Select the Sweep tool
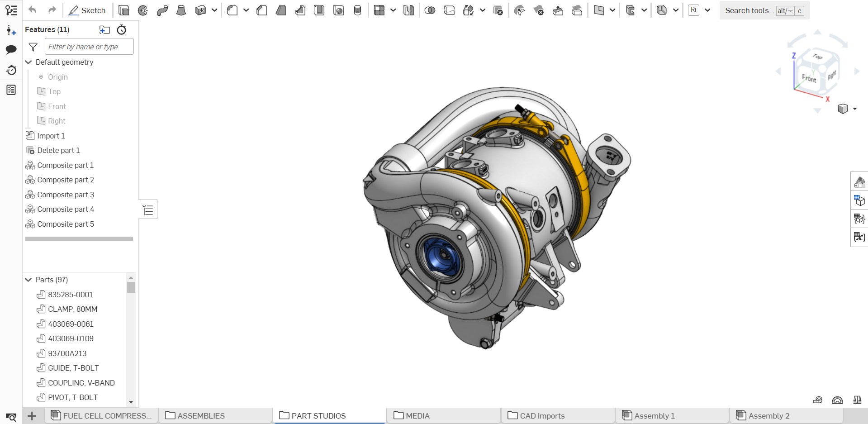 pyautogui.click(x=162, y=10)
